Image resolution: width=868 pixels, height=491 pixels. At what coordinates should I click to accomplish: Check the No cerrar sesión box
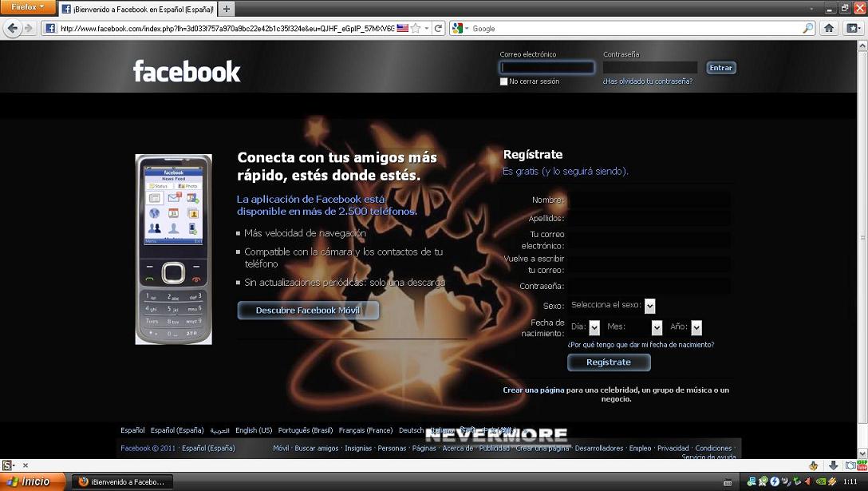[503, 81]
